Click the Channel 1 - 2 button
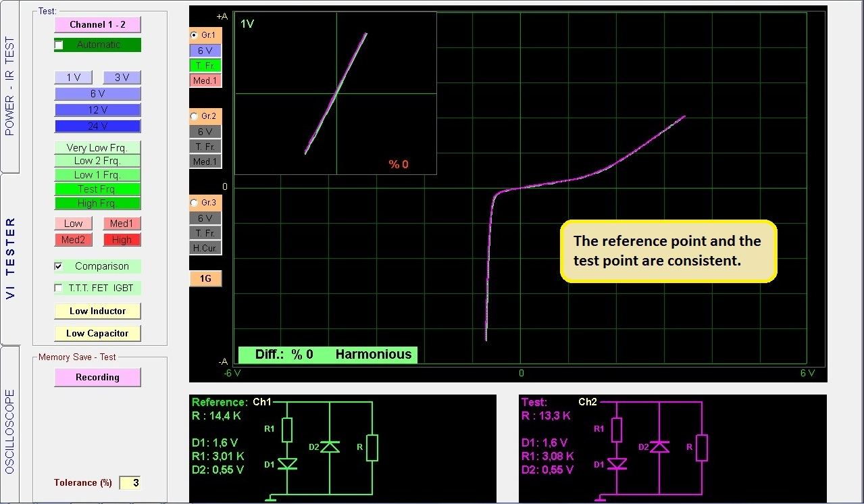This screenshot has height=504, width=864. point(97,25)
